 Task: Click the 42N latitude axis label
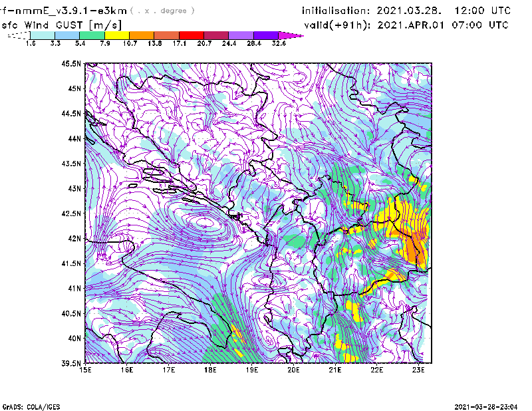pyautogui.click(x=73, y=238)
